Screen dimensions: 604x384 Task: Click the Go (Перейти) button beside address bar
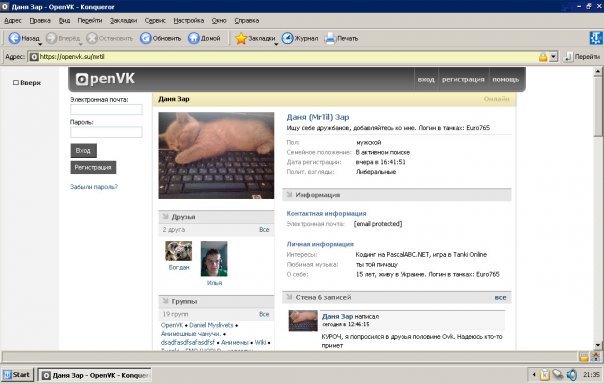[x=581, y=57]
